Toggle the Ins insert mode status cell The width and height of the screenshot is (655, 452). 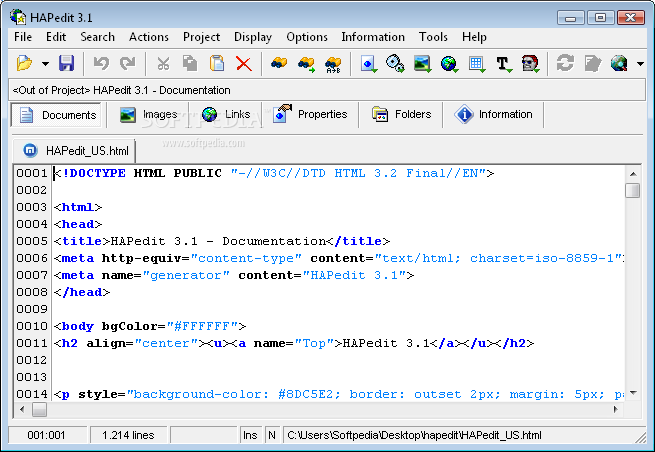[x=250, y=435]
